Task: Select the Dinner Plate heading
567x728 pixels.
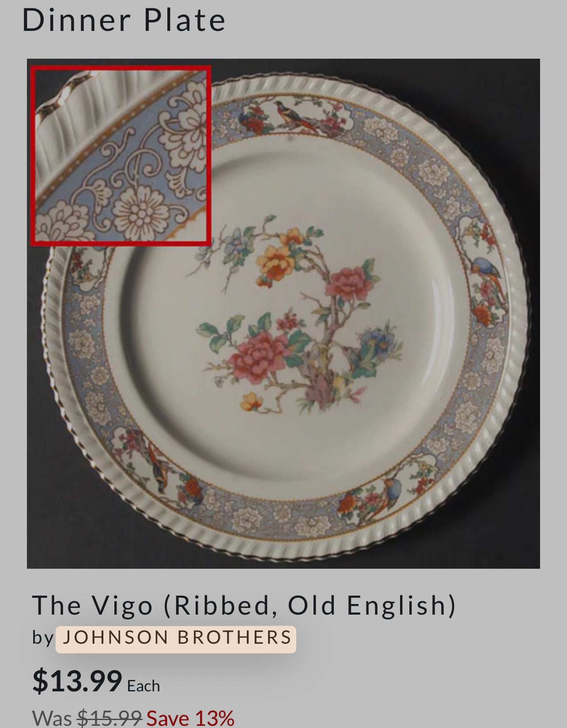Action: [x=124, y=20]
